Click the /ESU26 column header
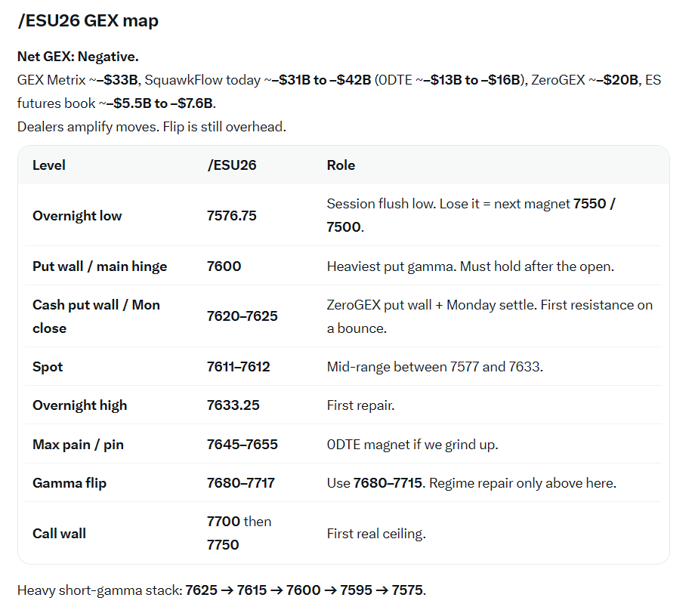 point(231,165)
